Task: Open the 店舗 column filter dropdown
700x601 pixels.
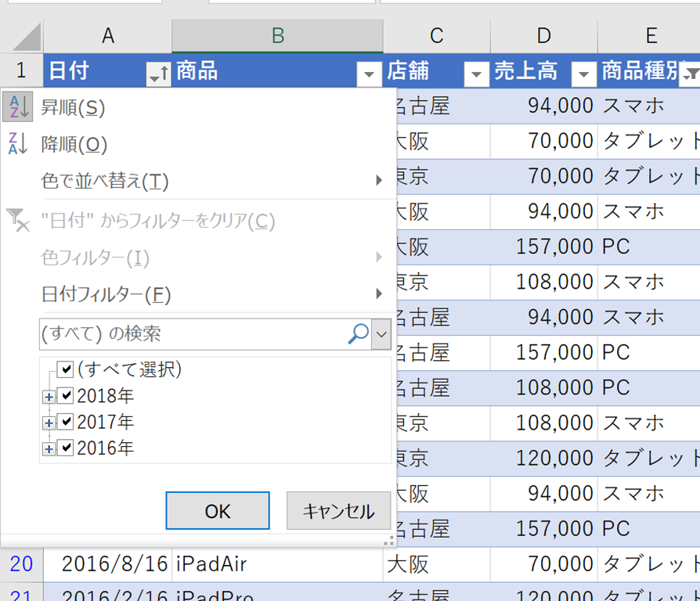Action: [475, 74]
